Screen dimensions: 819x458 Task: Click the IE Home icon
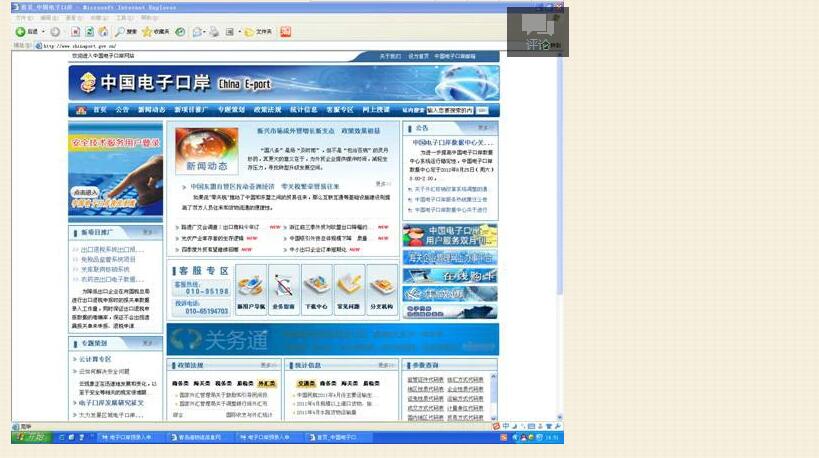tap(103, 32)
